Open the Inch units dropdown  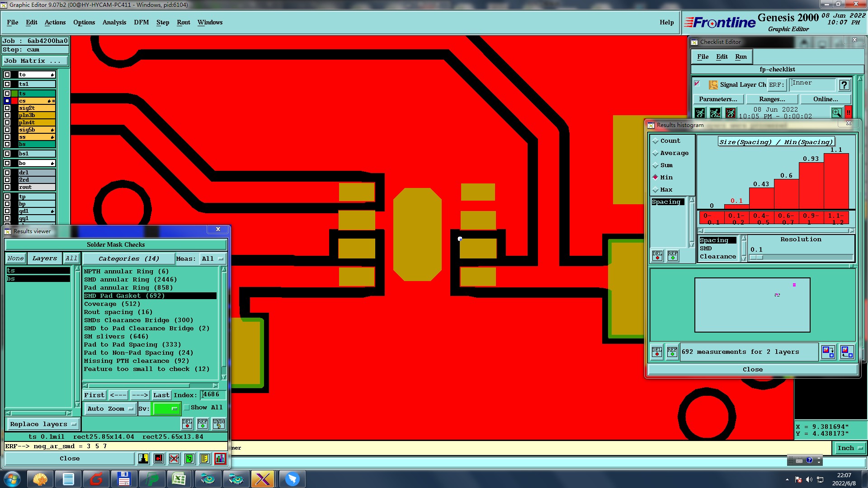(849, 448)
